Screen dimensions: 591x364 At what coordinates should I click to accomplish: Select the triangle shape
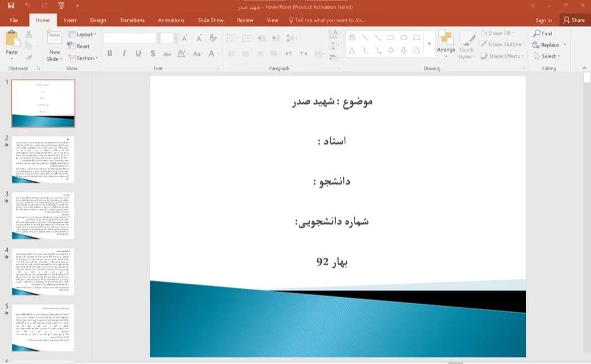pyautogui.click(x=352, y=50)
